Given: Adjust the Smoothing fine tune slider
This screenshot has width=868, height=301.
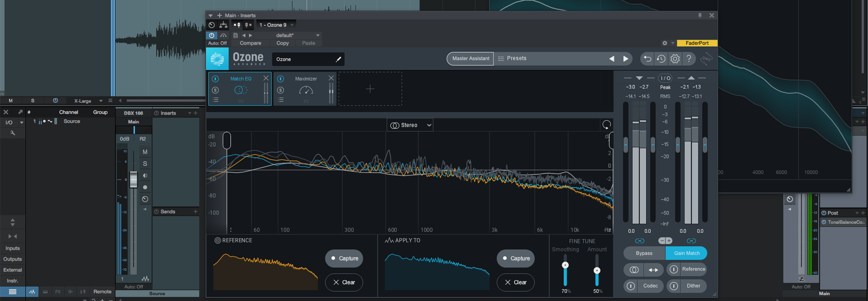Looking at the screenshot, I should [x=565, y=265].
